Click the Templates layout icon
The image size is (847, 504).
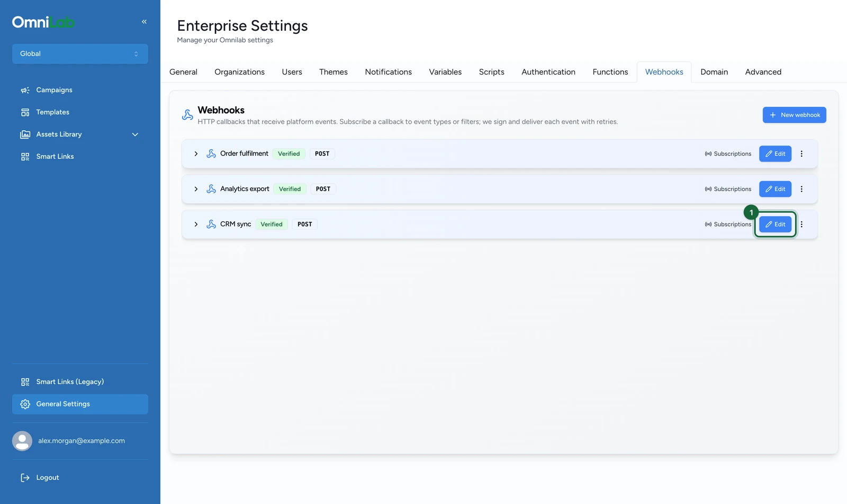pyautogui.click(x=25, y=112)
